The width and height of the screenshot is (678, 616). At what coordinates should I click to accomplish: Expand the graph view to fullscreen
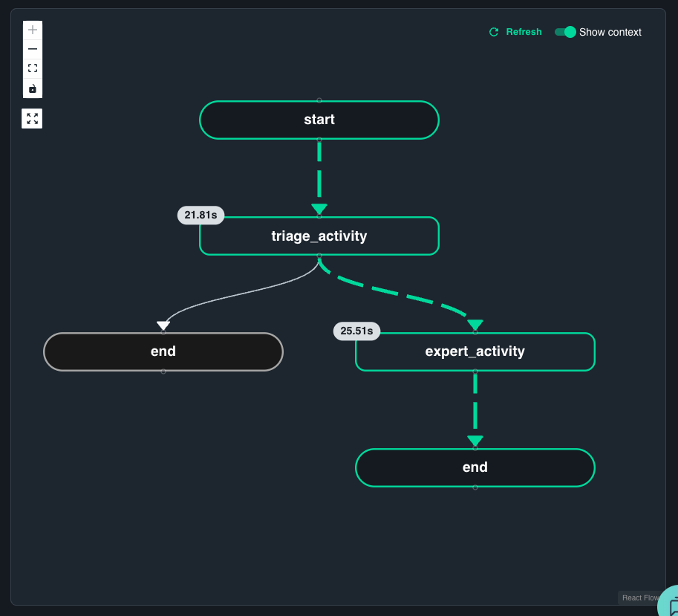click(32, 118)
